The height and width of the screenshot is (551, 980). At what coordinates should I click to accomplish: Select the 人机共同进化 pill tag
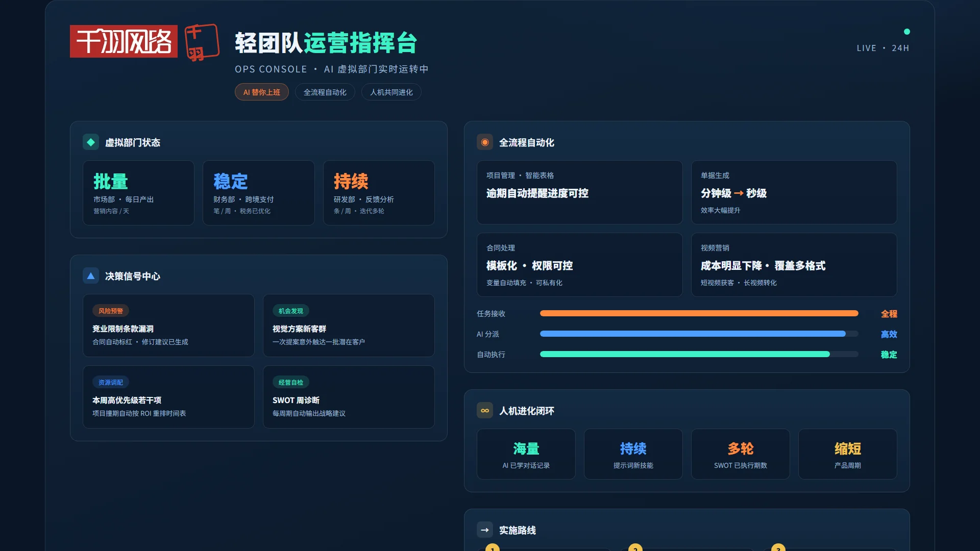click(391, 92)
